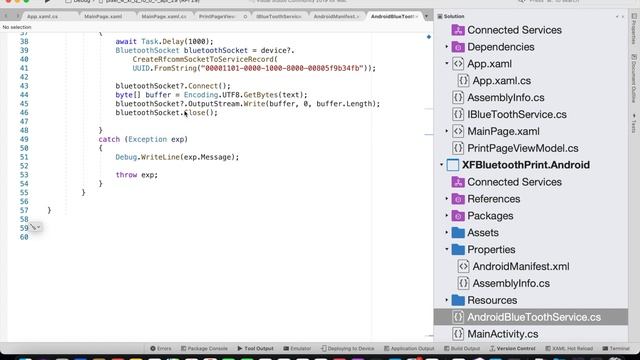Click the App.xaml.cs file icon
Image resolution: width=640 pixels, height=360 pixels.
[463, 80]
